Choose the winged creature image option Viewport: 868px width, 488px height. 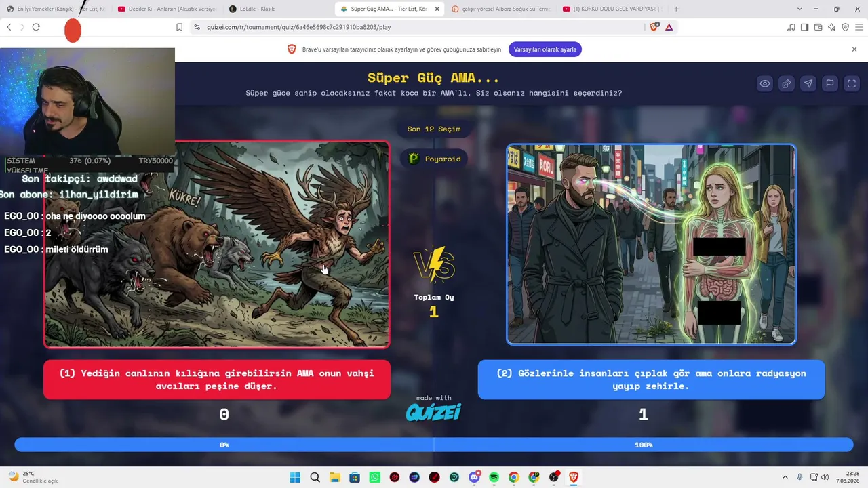[x=217, y=244]
